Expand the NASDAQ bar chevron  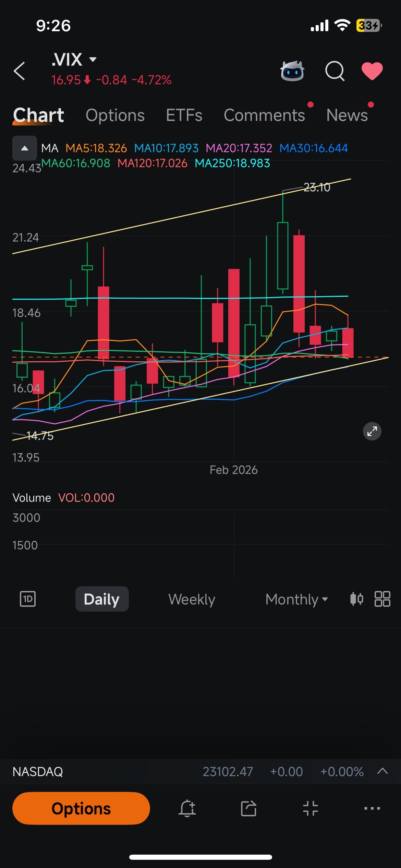click(382, 771)
